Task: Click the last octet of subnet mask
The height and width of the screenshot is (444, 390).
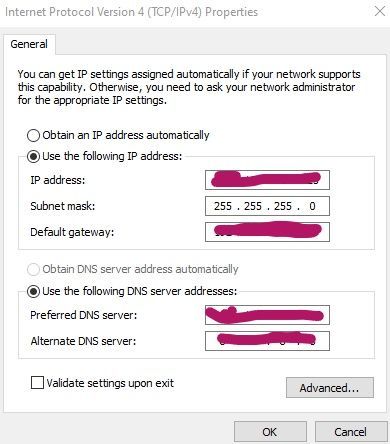Action: 312,206
